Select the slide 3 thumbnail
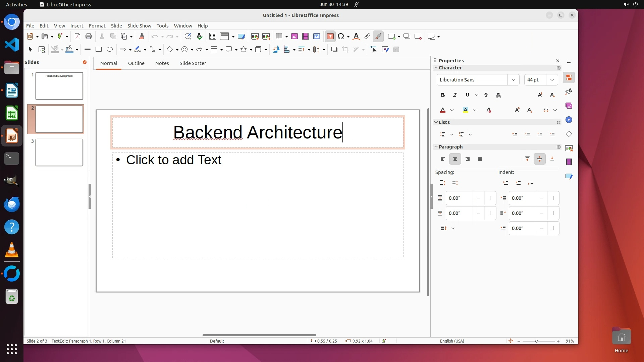Image resolution: width=644 pixels, height=362 pixels. tap(59, 153)
